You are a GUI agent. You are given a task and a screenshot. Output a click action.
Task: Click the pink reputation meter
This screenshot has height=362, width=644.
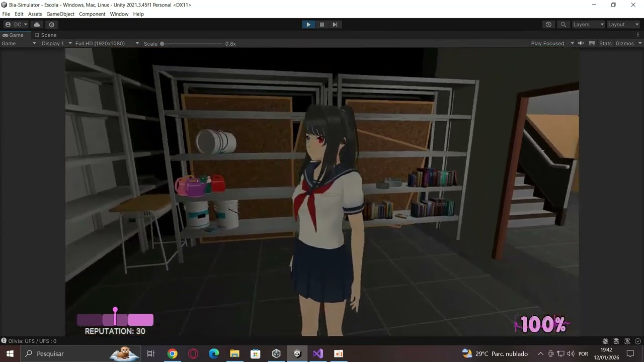click(115, 320)
